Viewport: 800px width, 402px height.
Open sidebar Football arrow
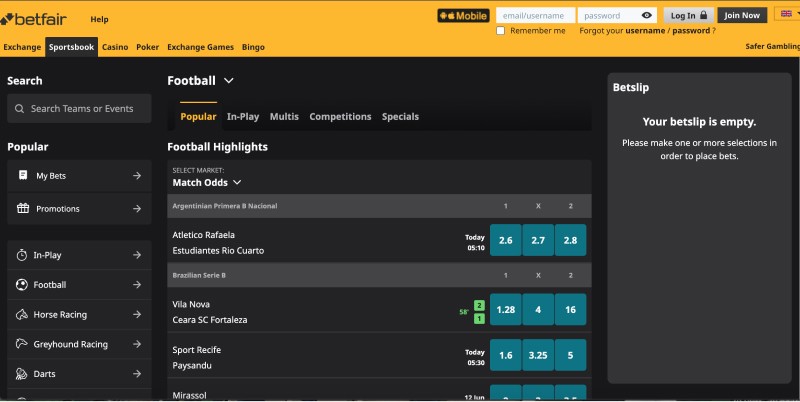(x=137, y=285)
